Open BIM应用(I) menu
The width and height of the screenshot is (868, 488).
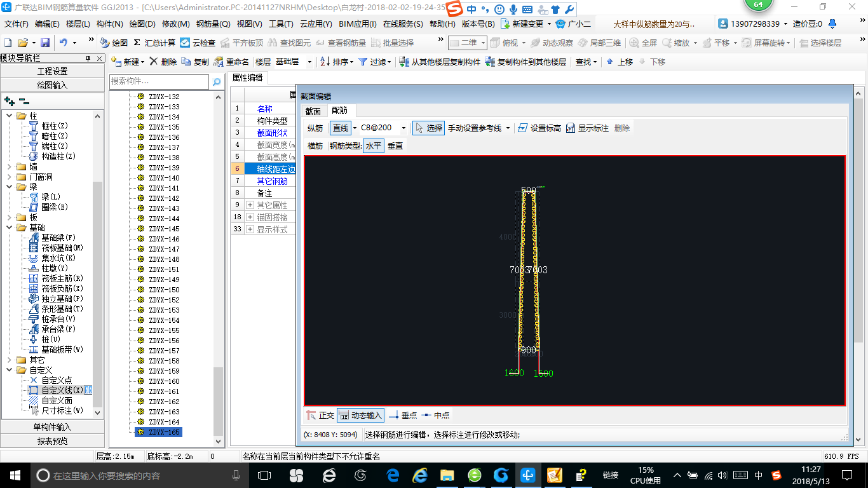[x=358, y=24]
